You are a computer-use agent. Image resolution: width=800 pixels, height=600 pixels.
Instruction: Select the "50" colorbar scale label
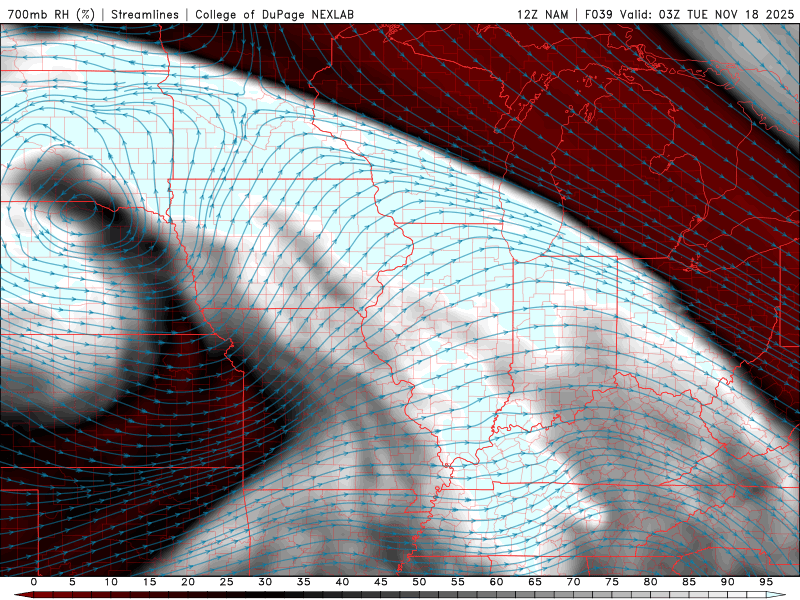click(x=419, y=582)
